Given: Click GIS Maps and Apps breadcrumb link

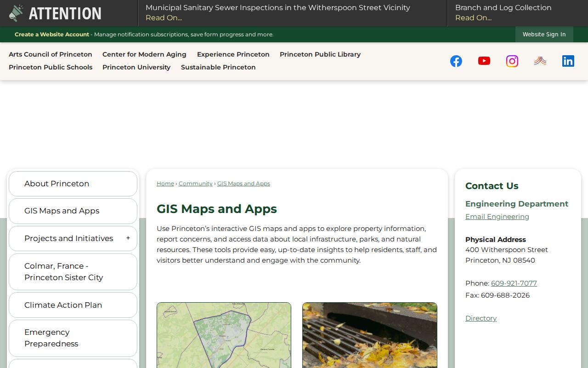Looking at the screenshot, I should tap(243, 184).
